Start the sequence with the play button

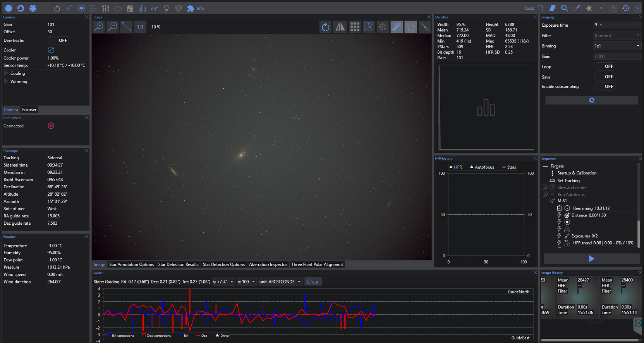(591, 259)
